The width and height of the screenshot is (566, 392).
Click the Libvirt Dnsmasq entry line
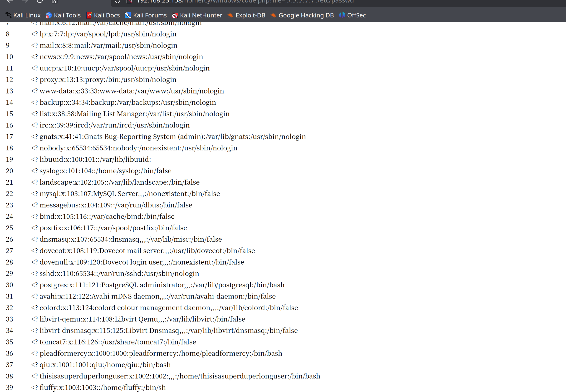pyautogui.click(x=164, y=330)
